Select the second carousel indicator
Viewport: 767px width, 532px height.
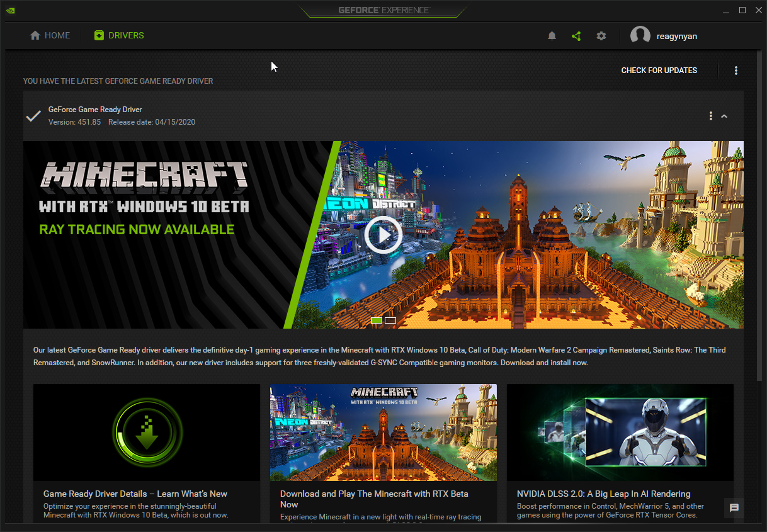(x=390, y=320)
